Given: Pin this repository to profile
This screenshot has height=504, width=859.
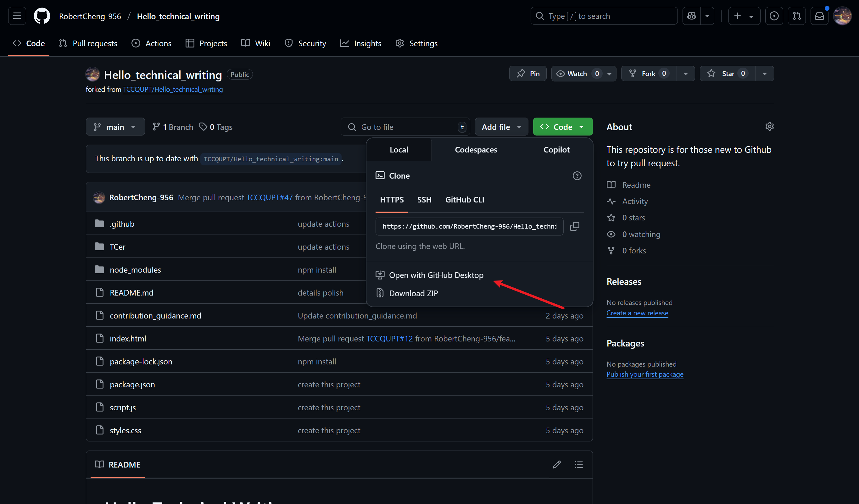Looking at the screenshot, I should tap(528, 74).
